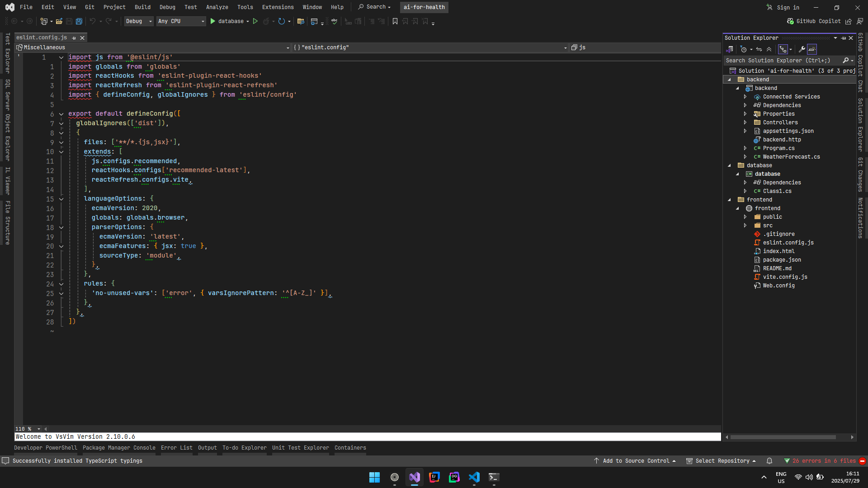
Task: Open the Extensions menu
Action: coord(278,7)
